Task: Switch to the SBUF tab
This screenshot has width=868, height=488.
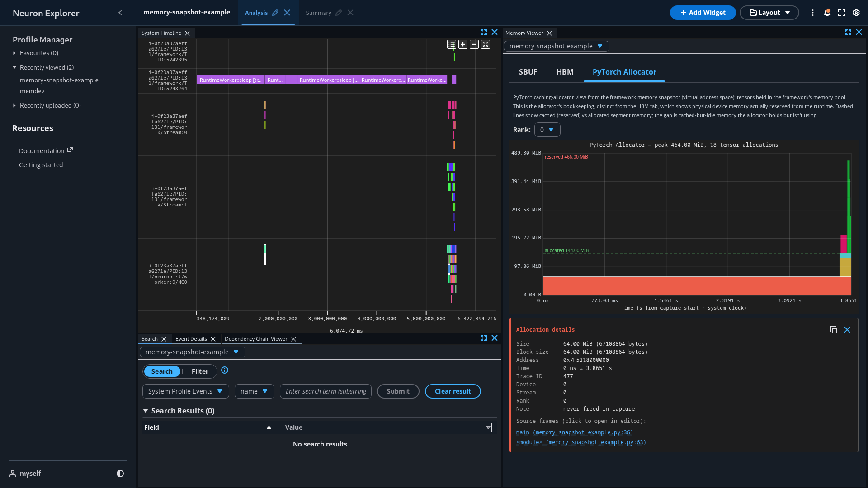Action: point(528,72)
